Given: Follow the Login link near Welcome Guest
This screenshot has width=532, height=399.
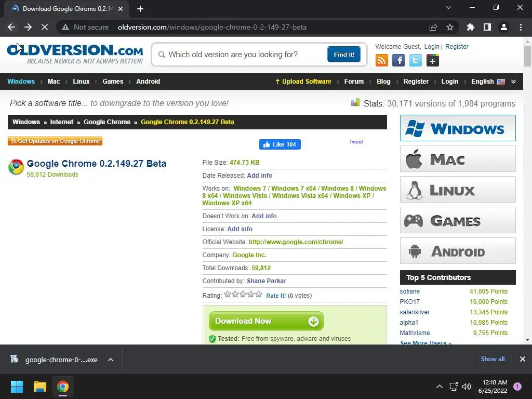Looking at the screenshot, I should pyautogui.click(x=432, y=46).
